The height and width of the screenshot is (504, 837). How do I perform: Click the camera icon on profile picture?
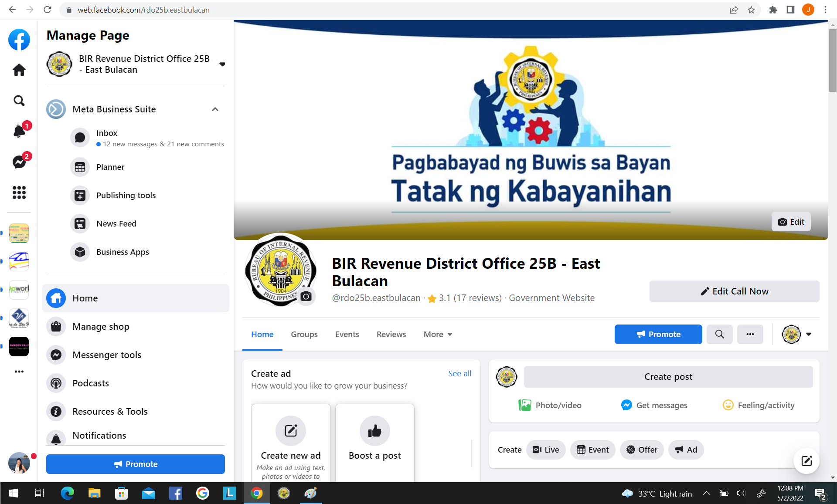306,296
